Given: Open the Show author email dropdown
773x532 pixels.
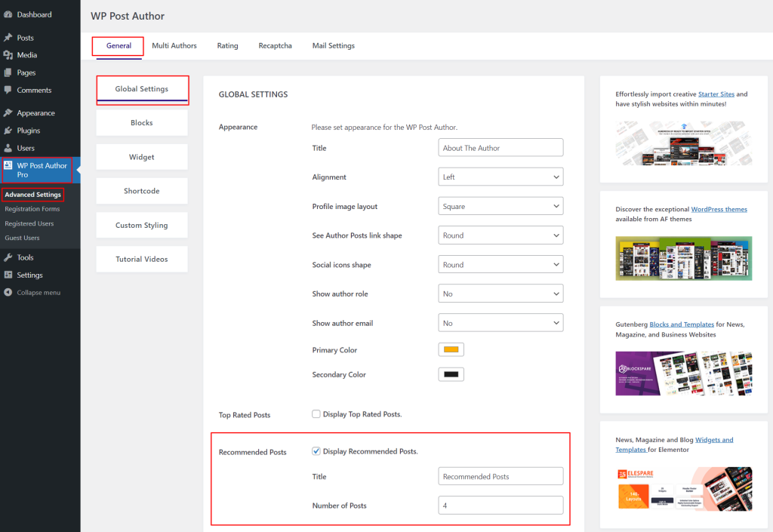Looking at the screenshot, I should tap(500, 323).
